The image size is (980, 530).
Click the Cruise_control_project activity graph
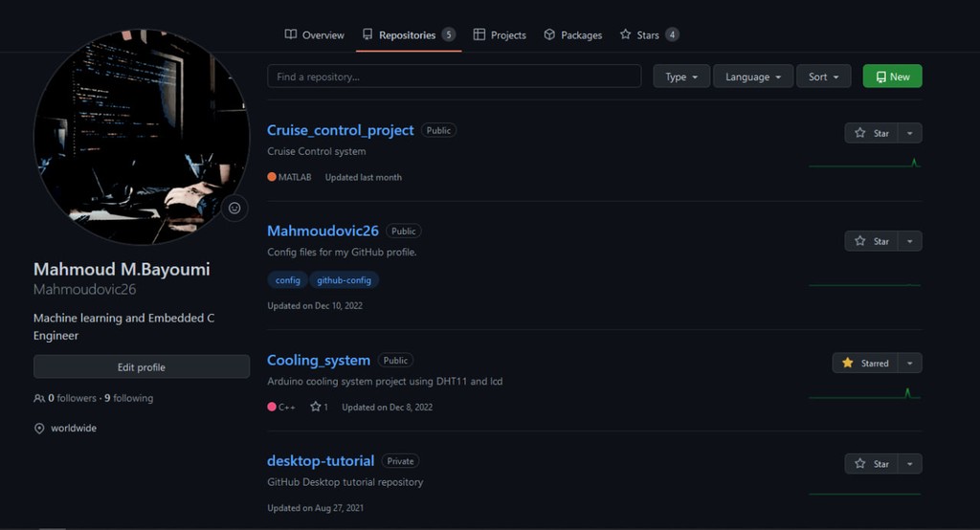tap(864, 164)
